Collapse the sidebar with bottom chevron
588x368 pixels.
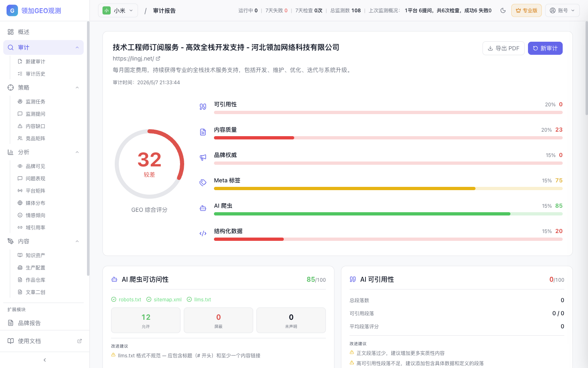pyautogui.click(x=45, y=360)
